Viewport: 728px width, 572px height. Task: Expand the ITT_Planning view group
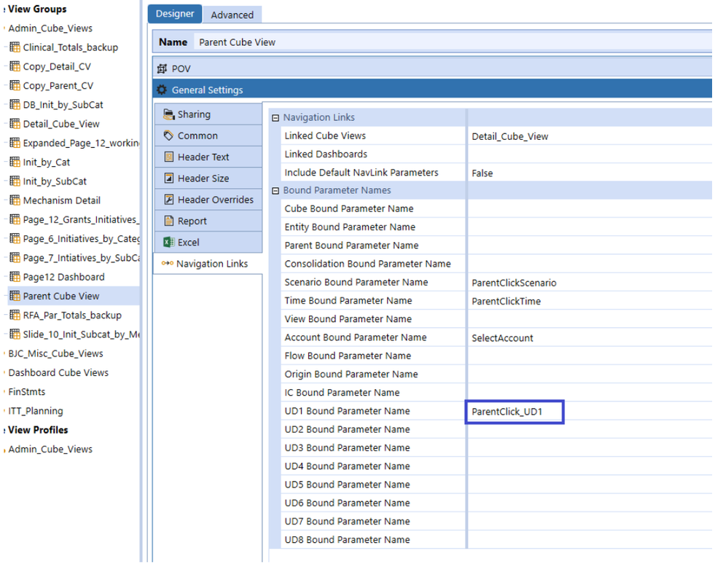click(36, 411)
